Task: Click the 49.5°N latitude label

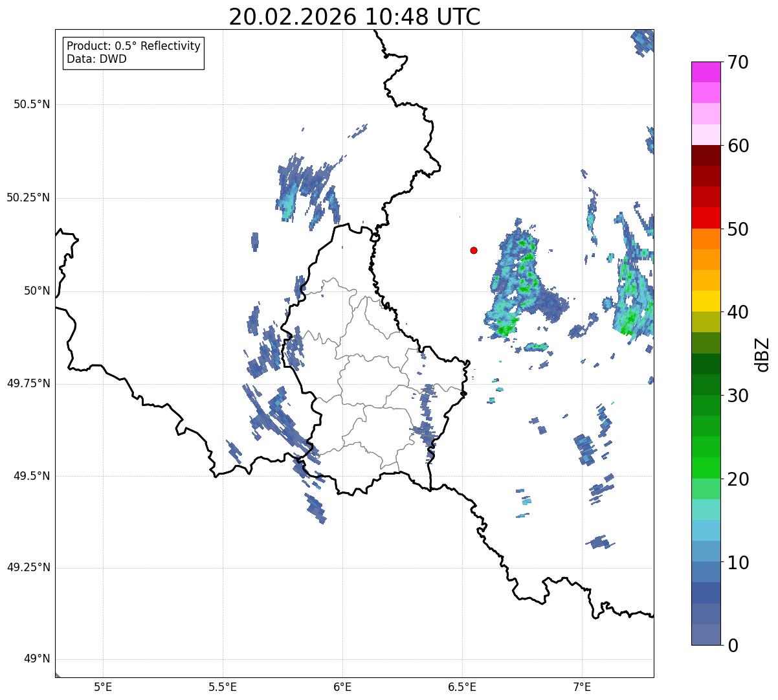Action: click(x=32, y=476)
